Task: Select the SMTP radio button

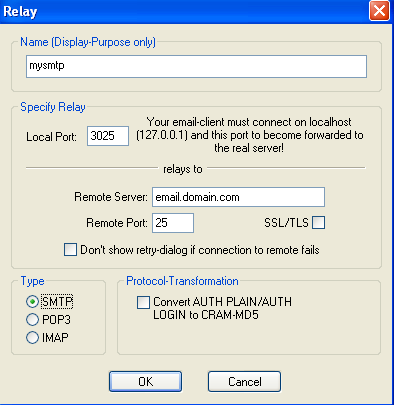Action: pyautogui.click(x=32, y=302)
